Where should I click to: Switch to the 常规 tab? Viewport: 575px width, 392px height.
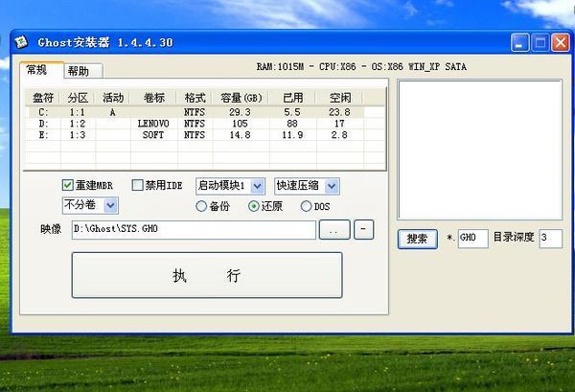(41, 70)
